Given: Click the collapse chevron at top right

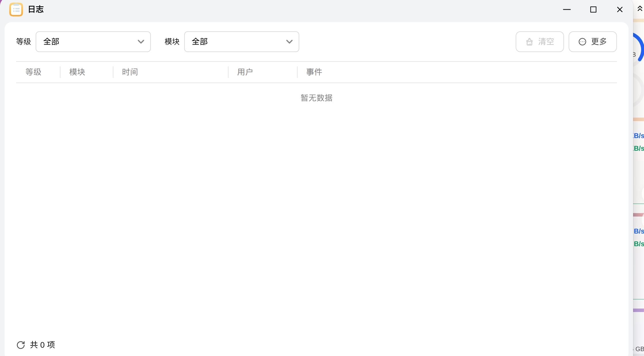Looking at the screenshot, I should (640, 9).
